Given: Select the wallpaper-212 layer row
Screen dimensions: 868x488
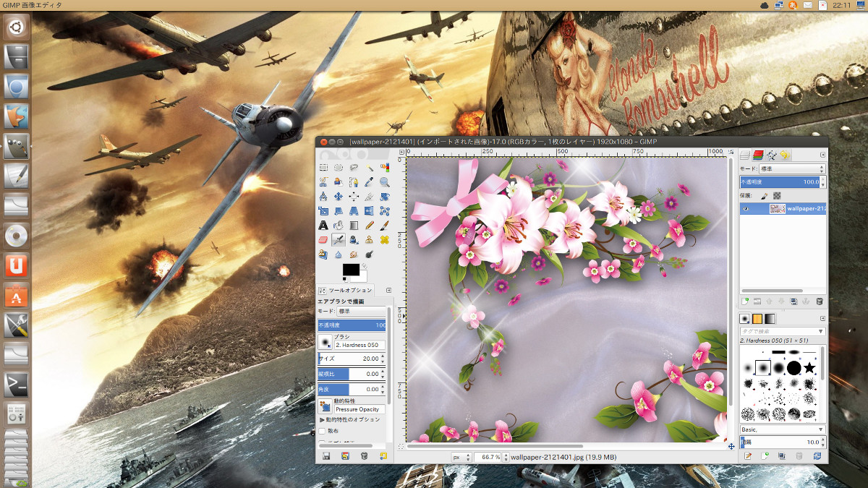Looking at the screenshot, I should click(x=782, y=209).
